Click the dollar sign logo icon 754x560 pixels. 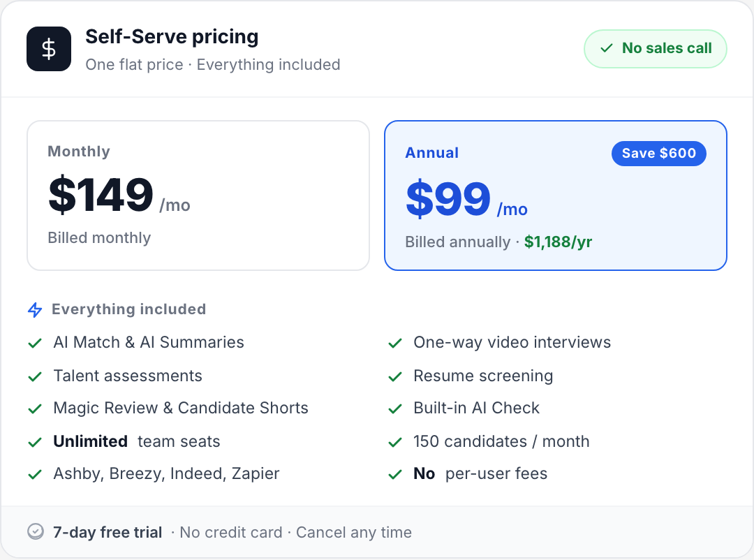pos(48,48)
